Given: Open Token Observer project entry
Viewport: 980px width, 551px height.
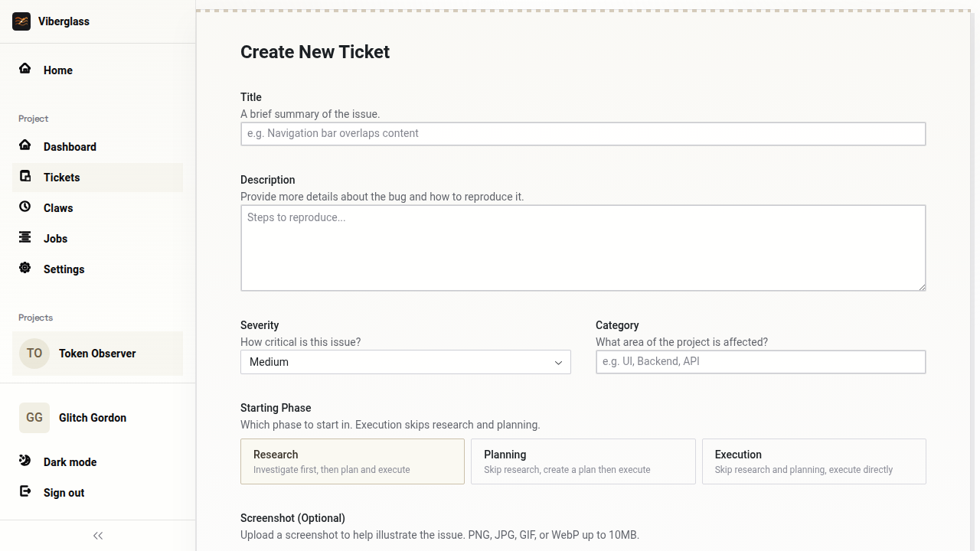Looking at the screenshot, I should [97, 354].
